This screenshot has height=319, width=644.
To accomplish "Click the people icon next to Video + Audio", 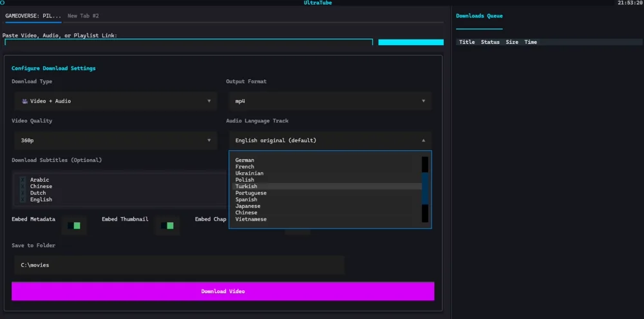I will pos(24,101).
